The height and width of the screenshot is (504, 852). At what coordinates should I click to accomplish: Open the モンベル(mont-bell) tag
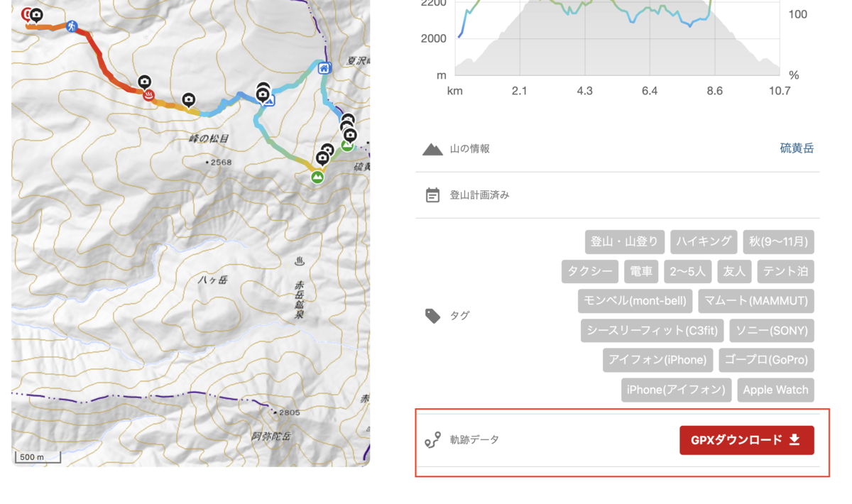pyautogui.click(x=635, y=301)
